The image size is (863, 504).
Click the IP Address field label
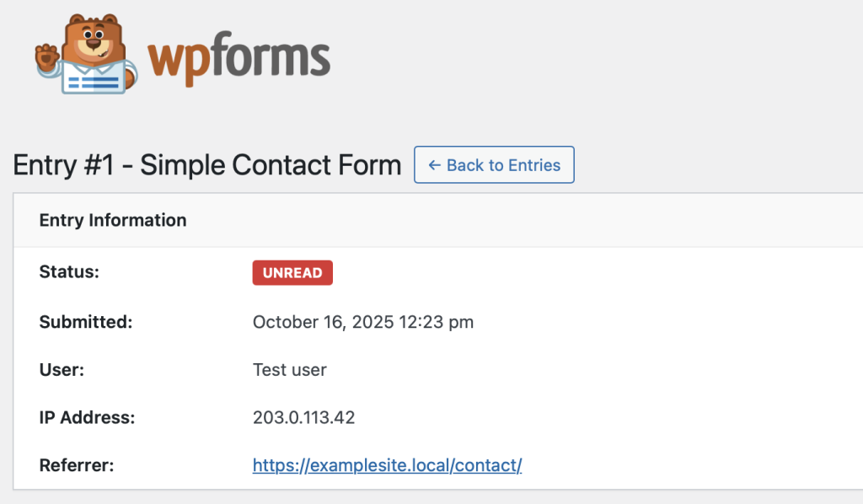pyautogui.click(x=87, y=416)
